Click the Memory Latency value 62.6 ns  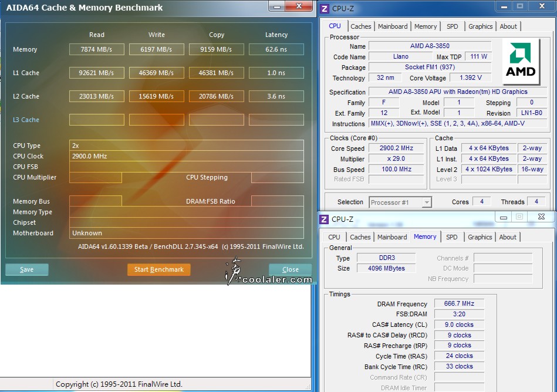point(276,49)
